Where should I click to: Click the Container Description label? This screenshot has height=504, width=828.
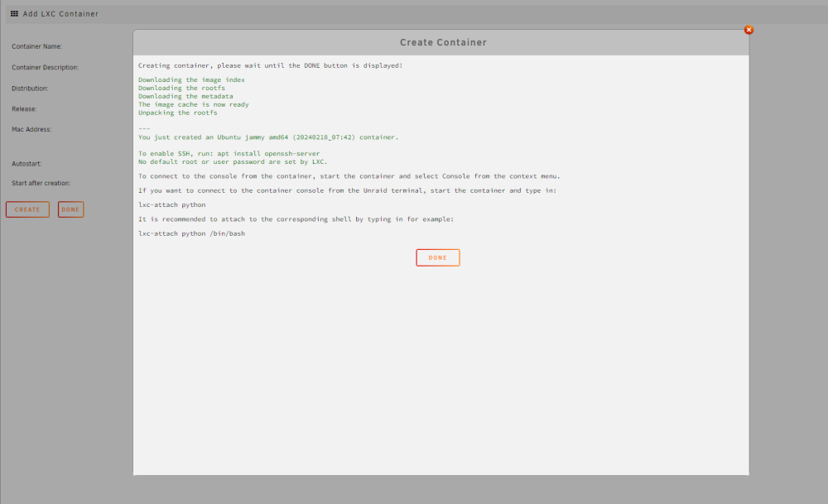(46, 68)
